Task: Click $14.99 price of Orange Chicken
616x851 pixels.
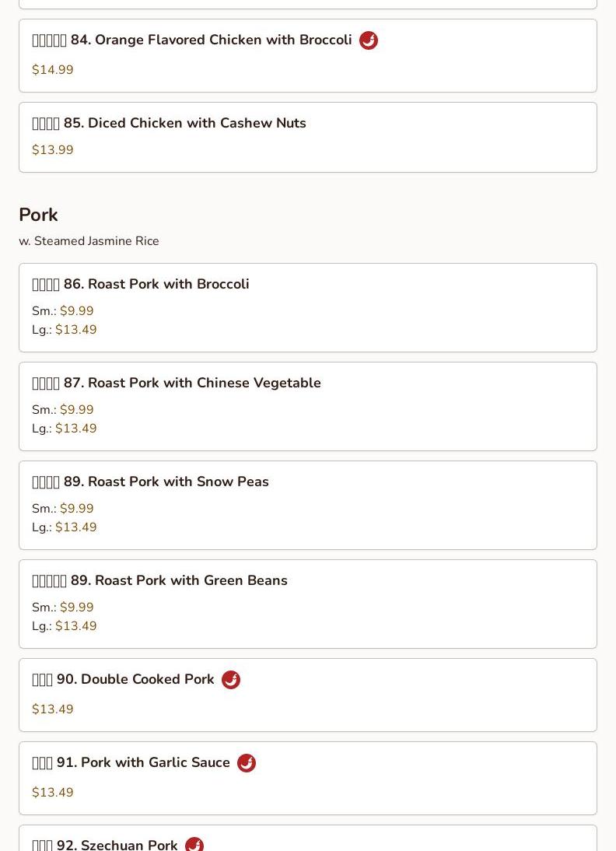Action: pyautogui.click(x=53, y=70)
